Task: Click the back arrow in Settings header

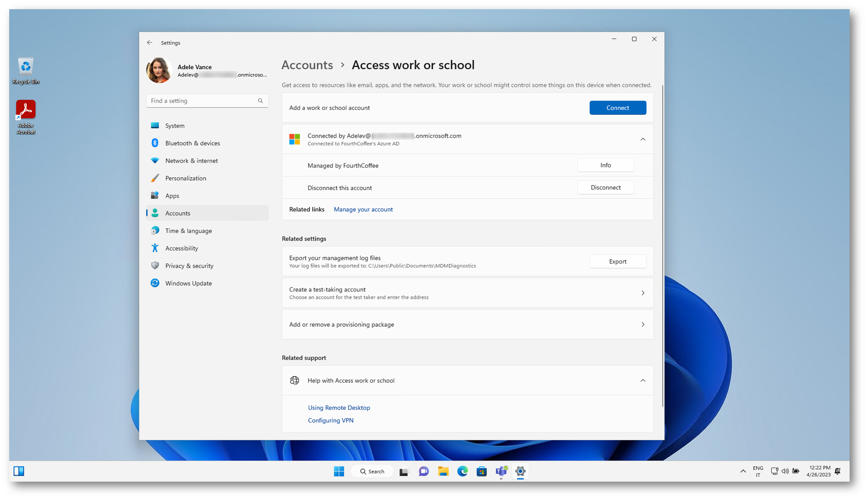Action: tap(150, 42)
